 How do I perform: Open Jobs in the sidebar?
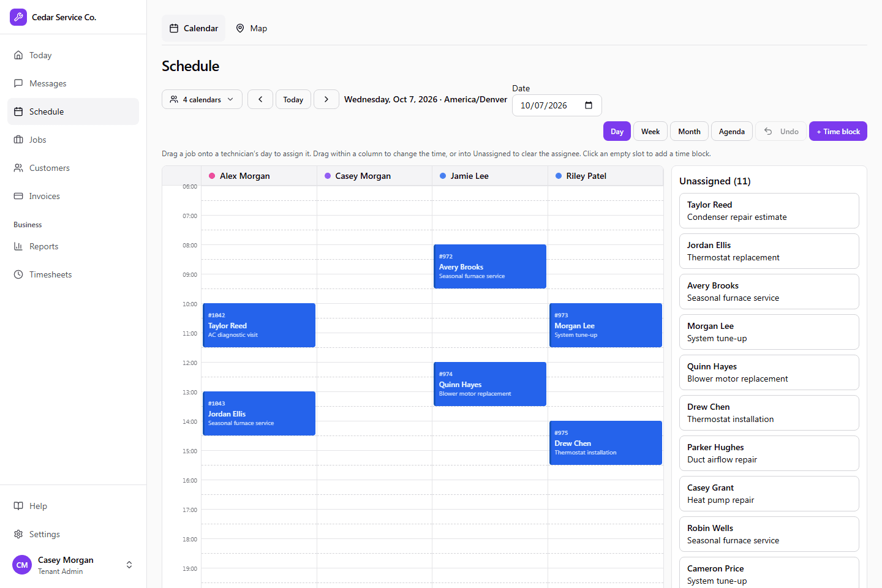[73, 140]
